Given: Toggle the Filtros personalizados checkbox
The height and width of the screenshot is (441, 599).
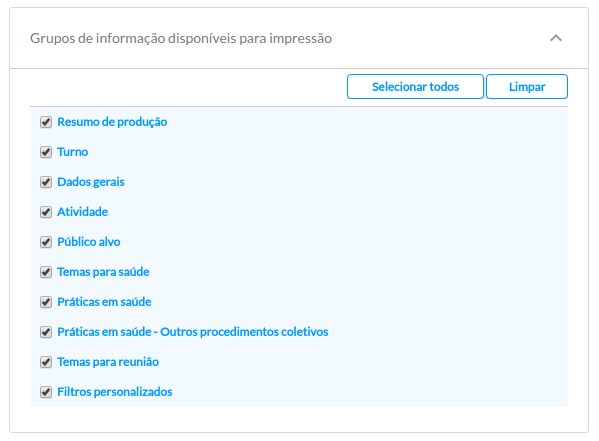Looking at the screenshot, I should [46, 392].
